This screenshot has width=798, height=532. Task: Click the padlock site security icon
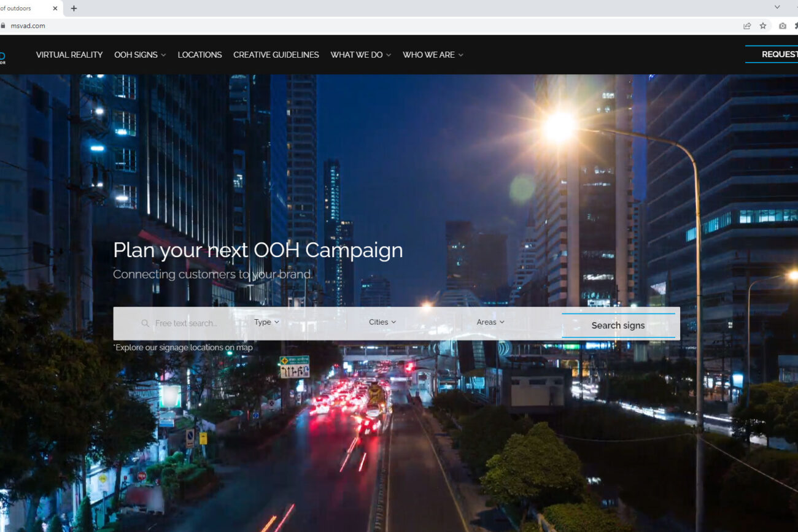3,26
